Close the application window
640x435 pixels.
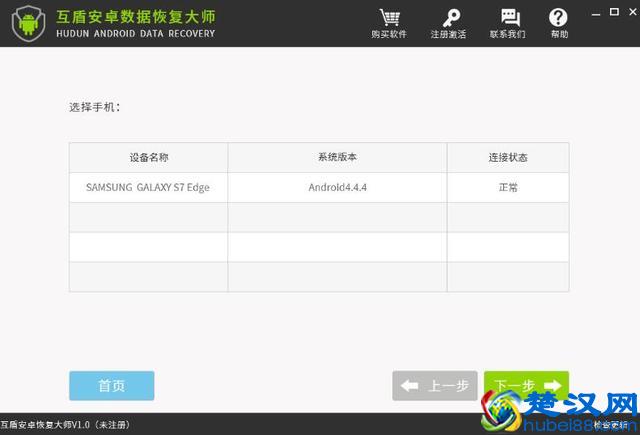point(633,12)
